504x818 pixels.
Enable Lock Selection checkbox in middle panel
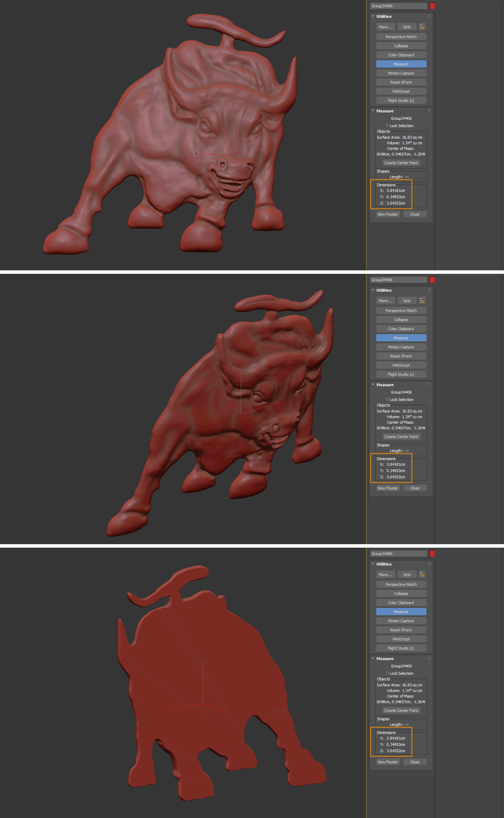tap(387, 400)
